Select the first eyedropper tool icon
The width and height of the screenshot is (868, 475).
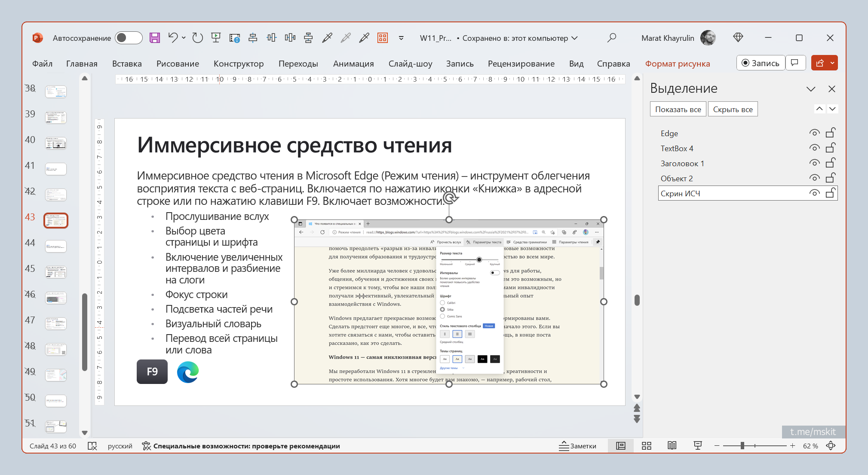click(x=327, y=38)
